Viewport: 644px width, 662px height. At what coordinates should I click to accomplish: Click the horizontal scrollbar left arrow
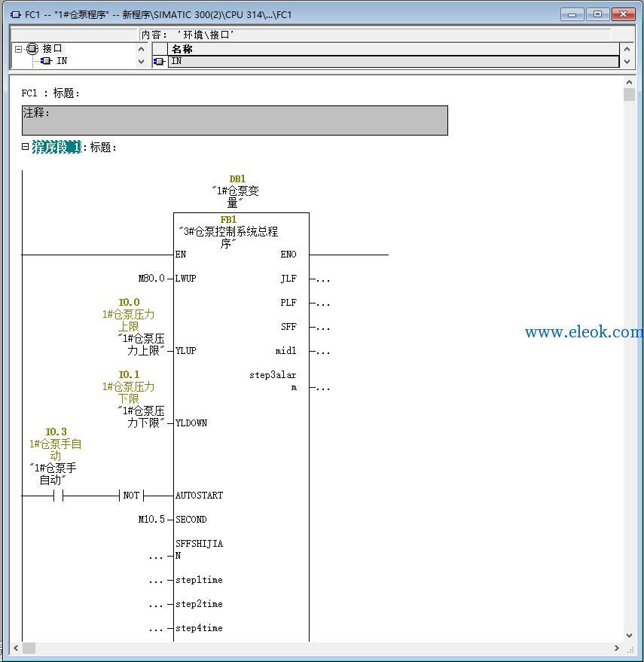pos(16,648)
